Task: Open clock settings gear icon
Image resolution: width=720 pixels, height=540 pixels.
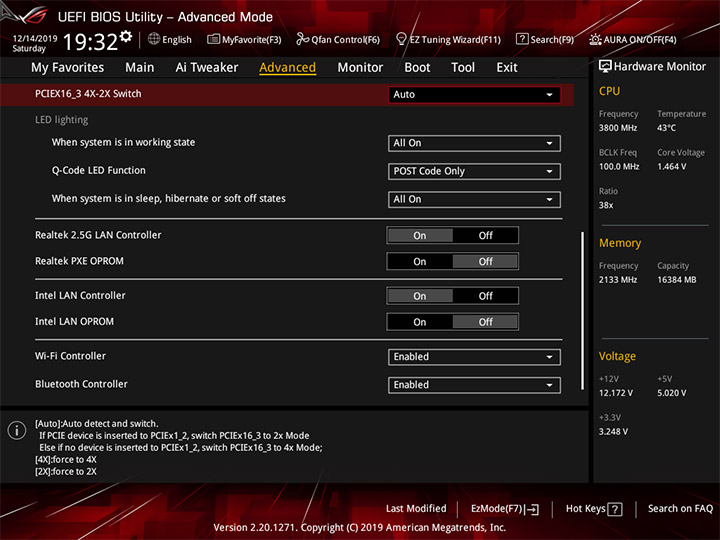Action: pos(126,36)
